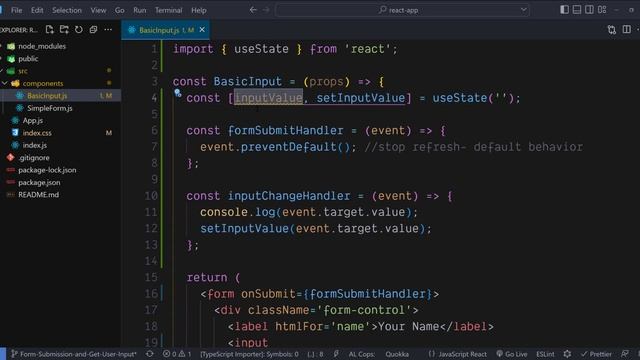Open the Help menu
The height and width of the screenshot is (360, 640).
(x=199, y=10)
